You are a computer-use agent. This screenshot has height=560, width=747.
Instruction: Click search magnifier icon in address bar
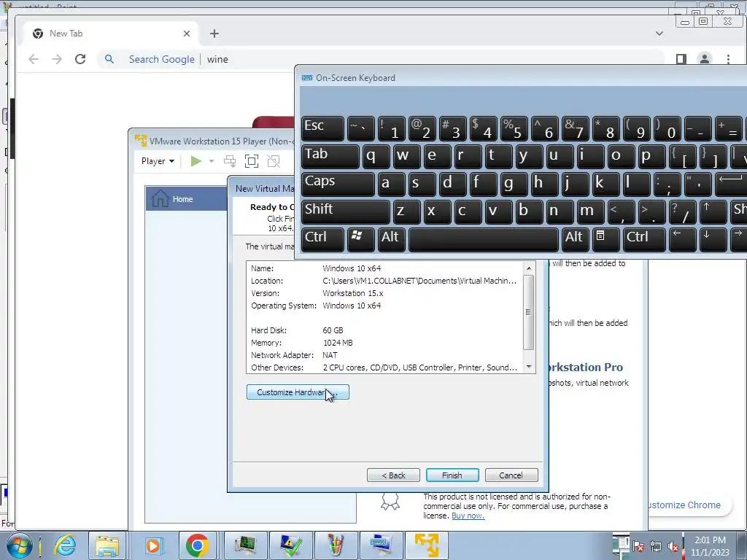pos(109,59)
